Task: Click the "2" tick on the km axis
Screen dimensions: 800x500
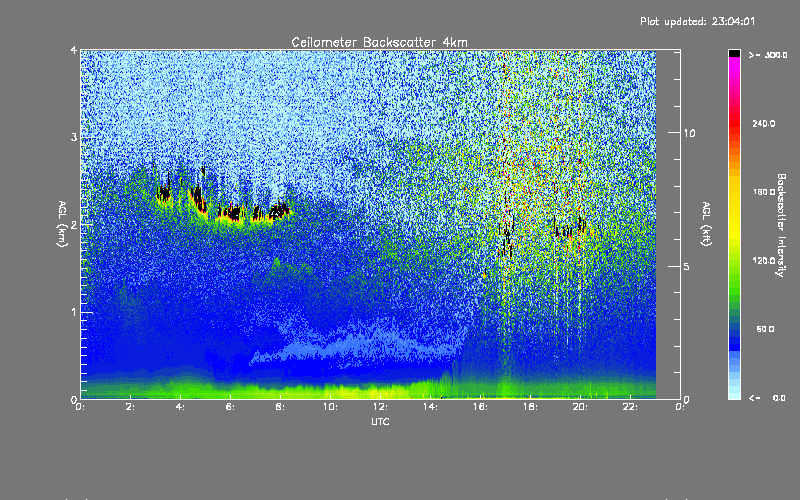Action: [x=73, y=224]
